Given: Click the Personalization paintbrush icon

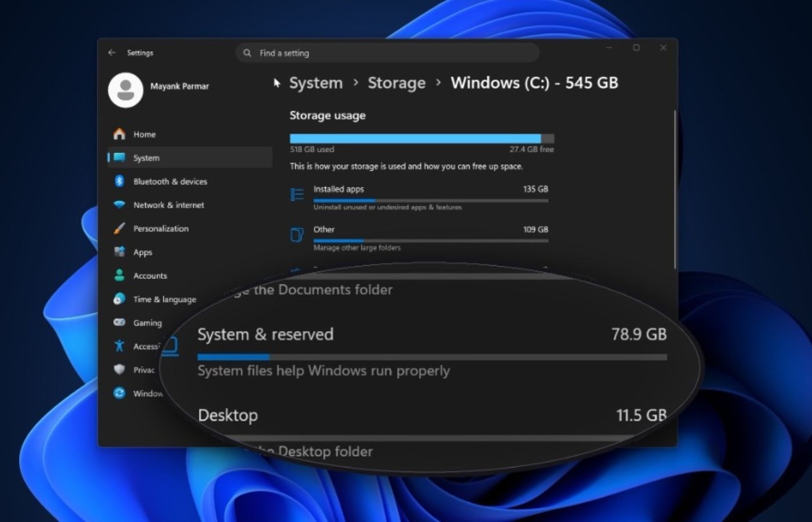Looking at the screenshot, I should pos(119,229).
